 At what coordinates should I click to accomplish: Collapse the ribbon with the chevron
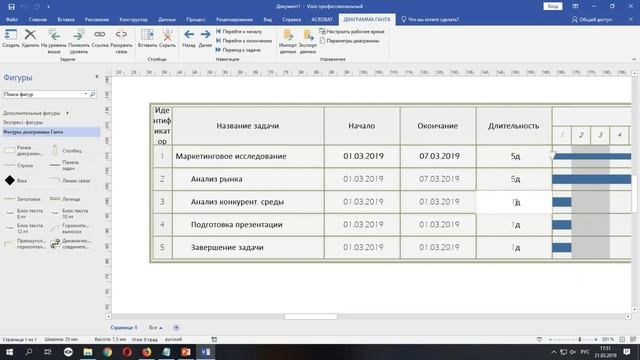[634, 59]
